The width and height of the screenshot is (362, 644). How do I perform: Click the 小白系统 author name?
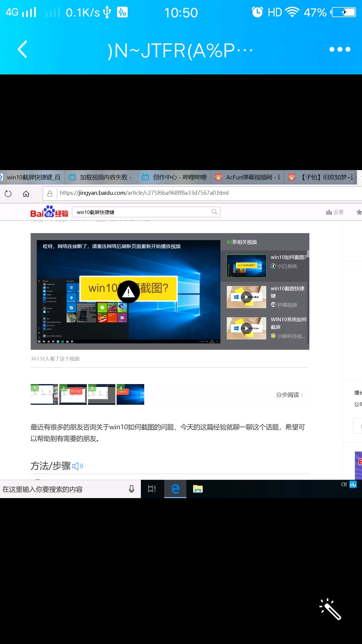click(287, 266)
